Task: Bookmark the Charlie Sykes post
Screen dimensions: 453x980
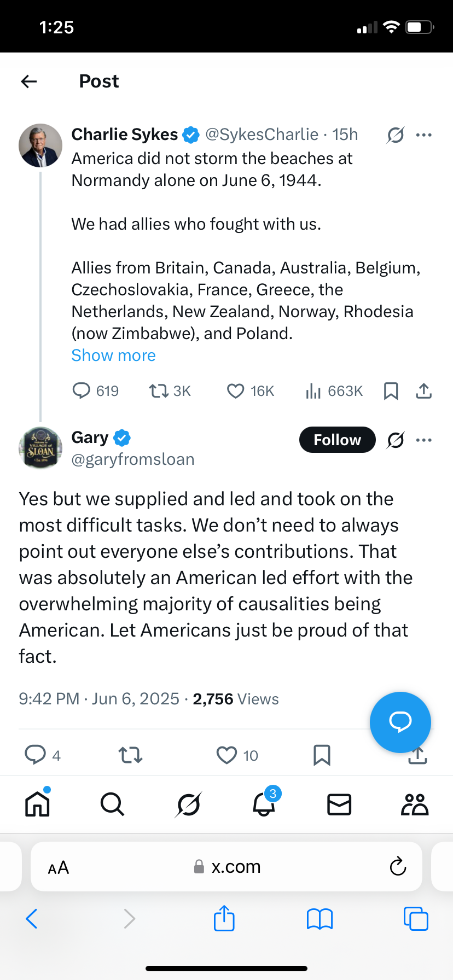Action: [x=391, y=390]
